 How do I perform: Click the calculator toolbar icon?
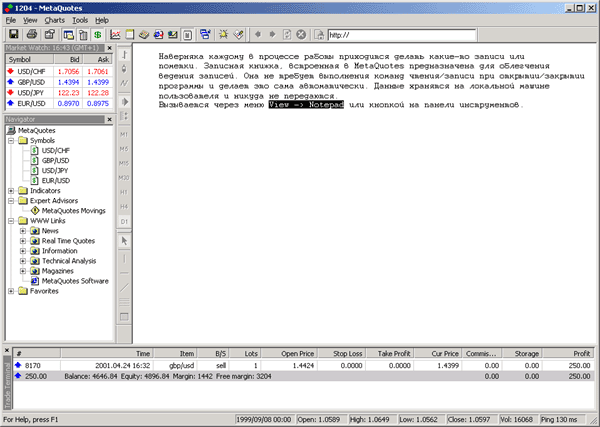144,35
